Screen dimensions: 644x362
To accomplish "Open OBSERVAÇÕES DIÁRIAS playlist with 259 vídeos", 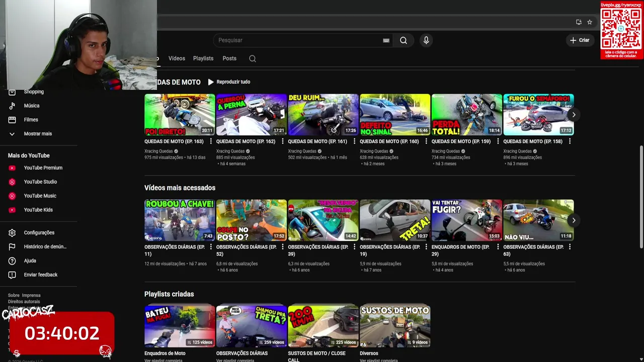I will [x=251, y=326].
